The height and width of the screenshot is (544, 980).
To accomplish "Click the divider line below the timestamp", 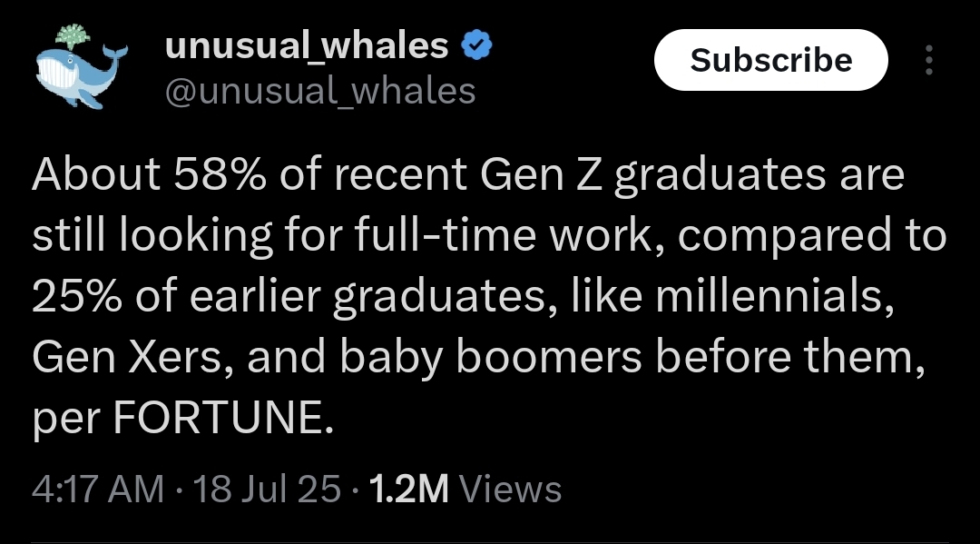I will coord(490,542).
